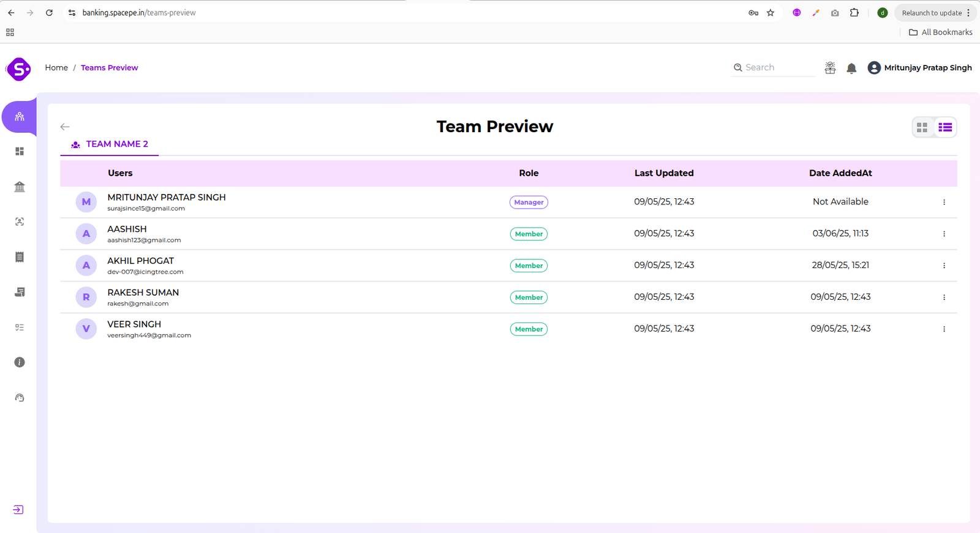
Task: Open options menu for Aashish row
Action: pos(944,234)
